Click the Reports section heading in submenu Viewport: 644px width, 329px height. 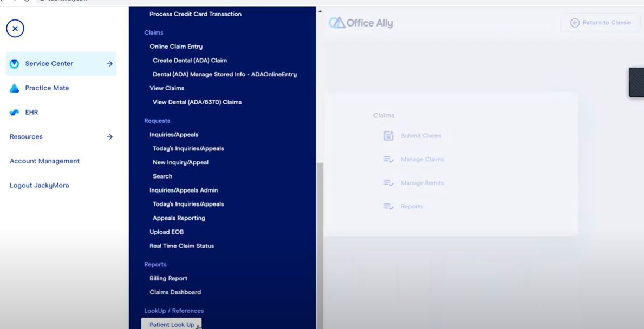[x=155, y=265]
